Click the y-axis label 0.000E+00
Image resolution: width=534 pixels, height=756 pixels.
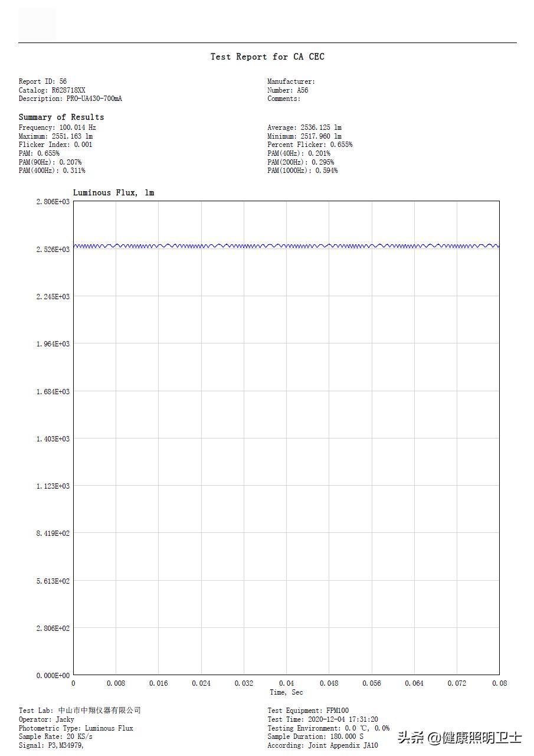[x=53, y=676]
